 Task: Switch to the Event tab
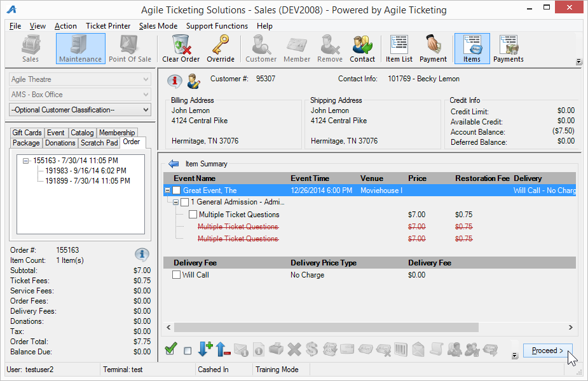pos(55,133)
